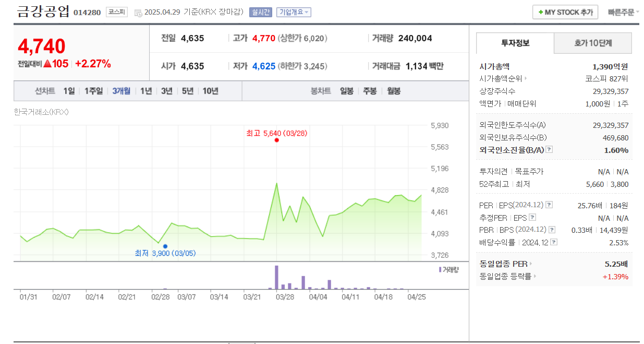The width and height of the screenshot is (644, 344).
Task: Select 3년 line chart period
Action: click(x=166, y=91)
